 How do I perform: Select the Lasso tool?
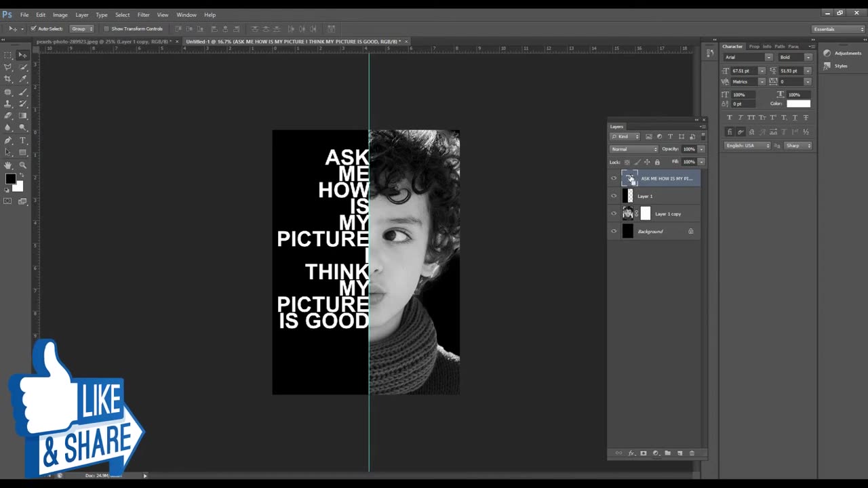coord(7,67)
